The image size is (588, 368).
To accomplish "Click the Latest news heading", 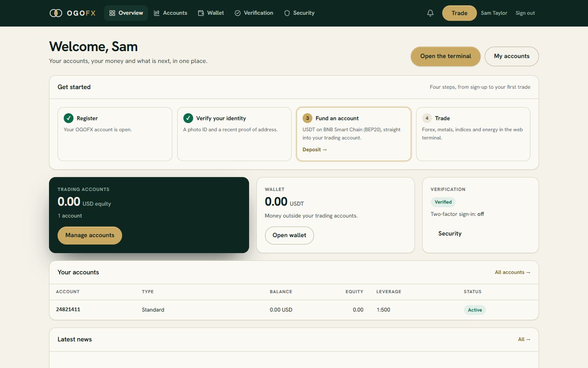I will [75, 339].
